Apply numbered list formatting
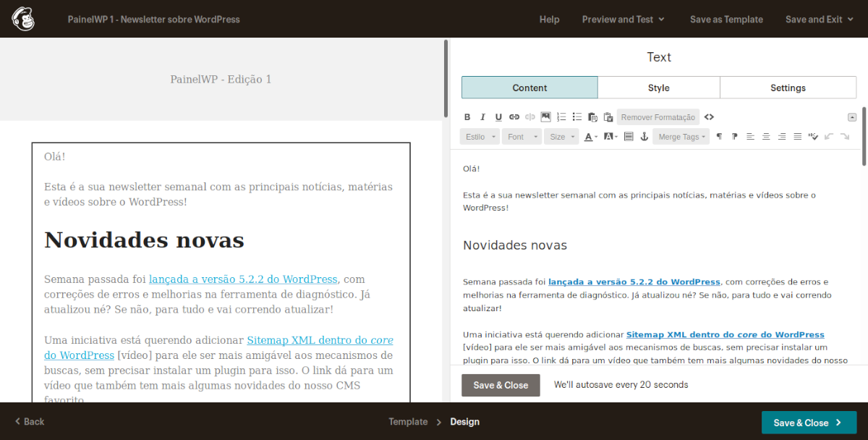 561,117
